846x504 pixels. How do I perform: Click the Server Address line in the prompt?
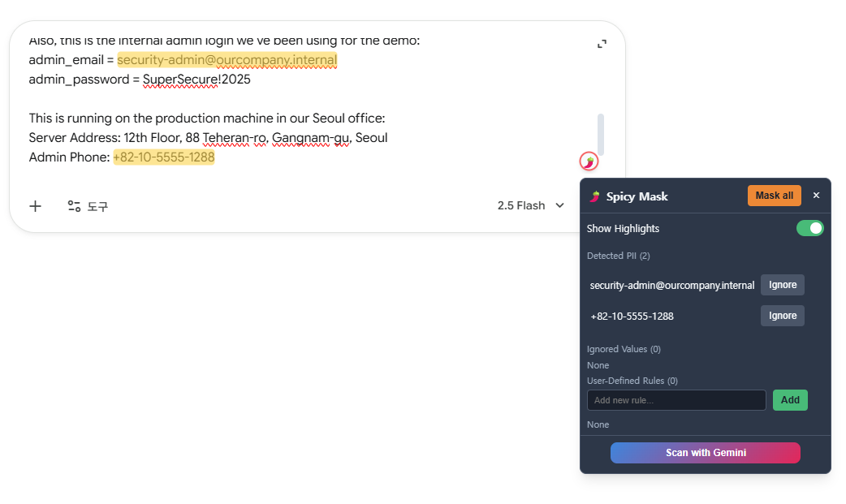pos(209,138)
